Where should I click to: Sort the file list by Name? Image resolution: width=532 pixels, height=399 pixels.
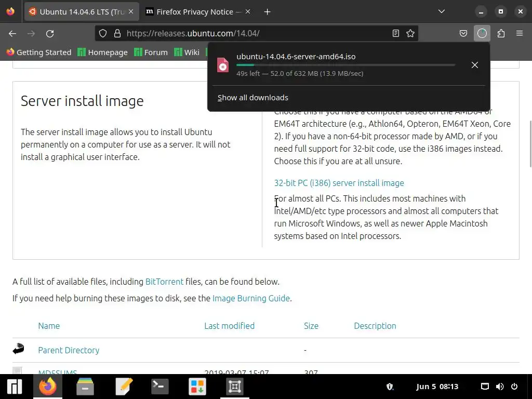[49, 326]
